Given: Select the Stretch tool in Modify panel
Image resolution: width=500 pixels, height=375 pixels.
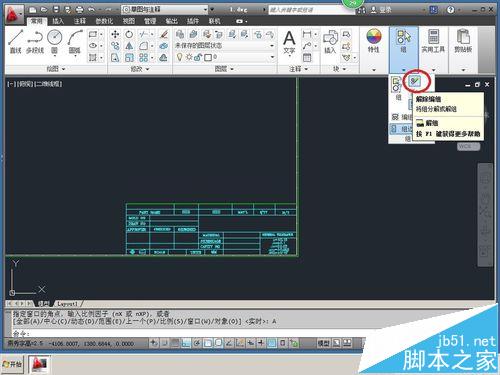Looking at the screenshot, I should (115, 57).
